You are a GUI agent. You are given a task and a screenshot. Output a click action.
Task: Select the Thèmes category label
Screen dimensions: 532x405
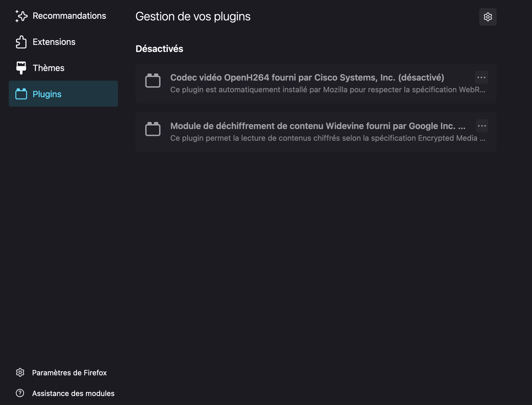[49, 68]
